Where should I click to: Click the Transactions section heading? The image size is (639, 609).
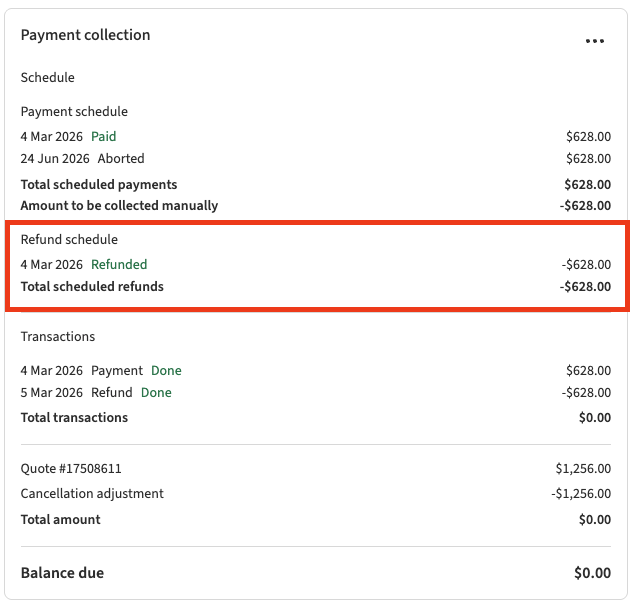coord(58,337)
